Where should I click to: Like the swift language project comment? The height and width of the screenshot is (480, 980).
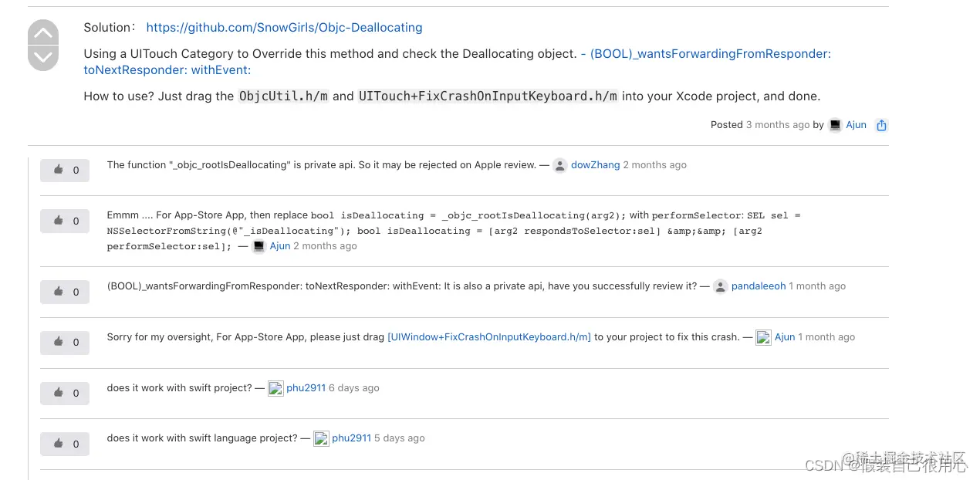pos(65,444)
